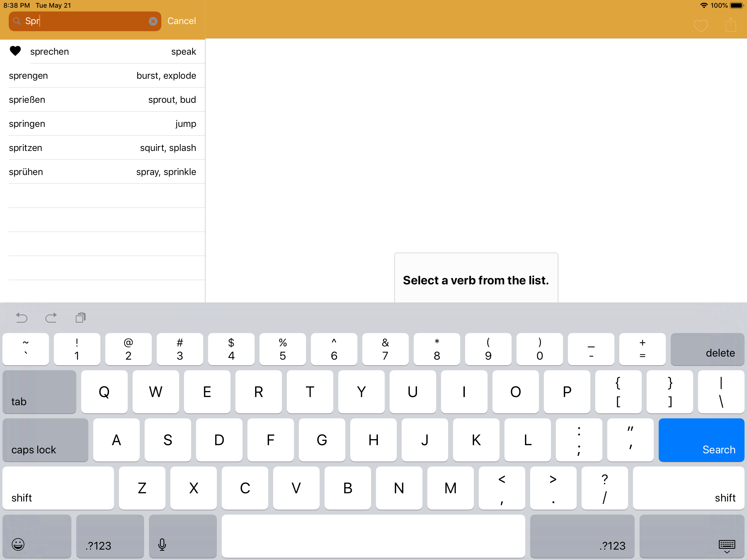747x560 pixels.
Task: Open the emoji keyboard
Action: (37, 536)
